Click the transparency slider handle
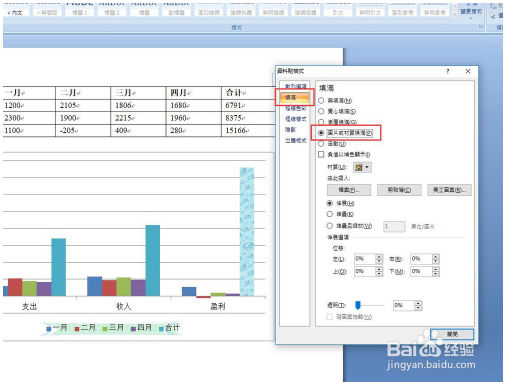 click(x=358, y=305)
